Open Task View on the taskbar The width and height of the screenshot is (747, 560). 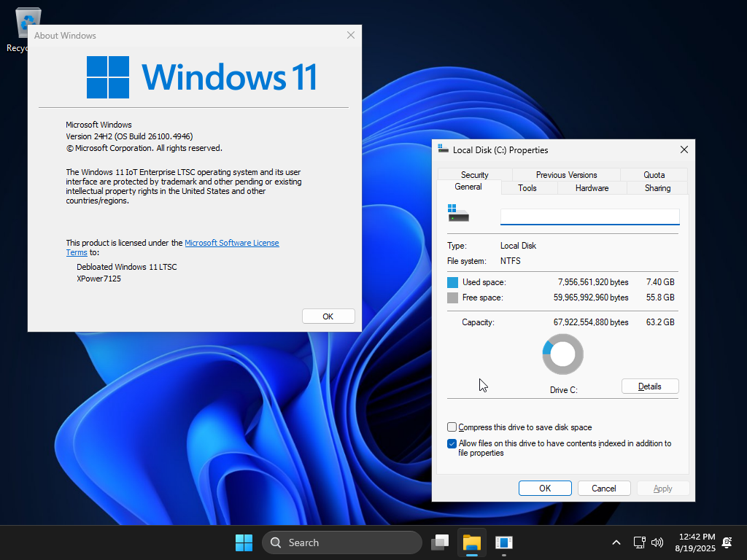440,542
